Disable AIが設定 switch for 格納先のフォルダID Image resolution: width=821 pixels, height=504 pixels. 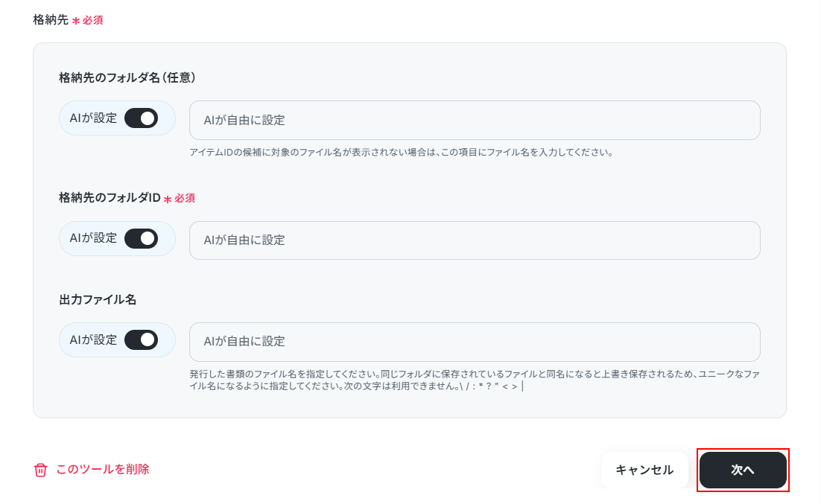(x=142, y=239)
